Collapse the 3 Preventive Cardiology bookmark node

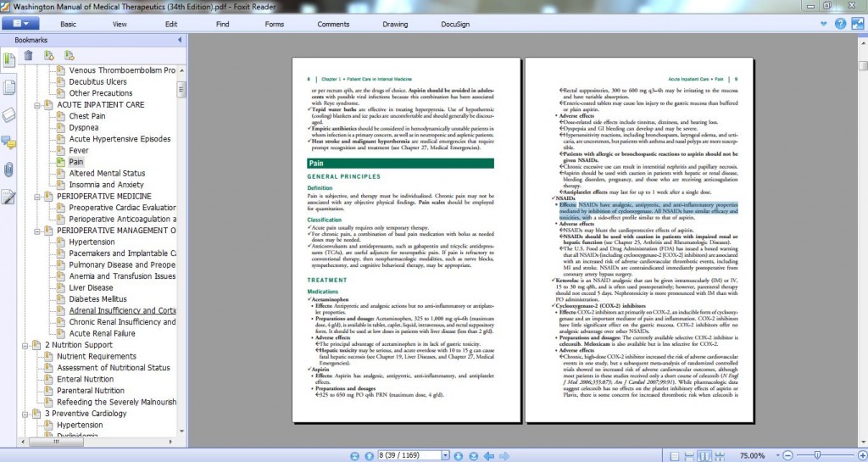point(25,414)
